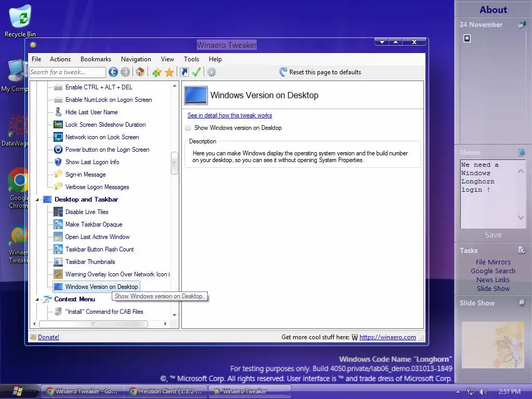This screenshot has width=532, height=399.
Task: Click the Search for a tweak field
Action: (x=67, y=72)
